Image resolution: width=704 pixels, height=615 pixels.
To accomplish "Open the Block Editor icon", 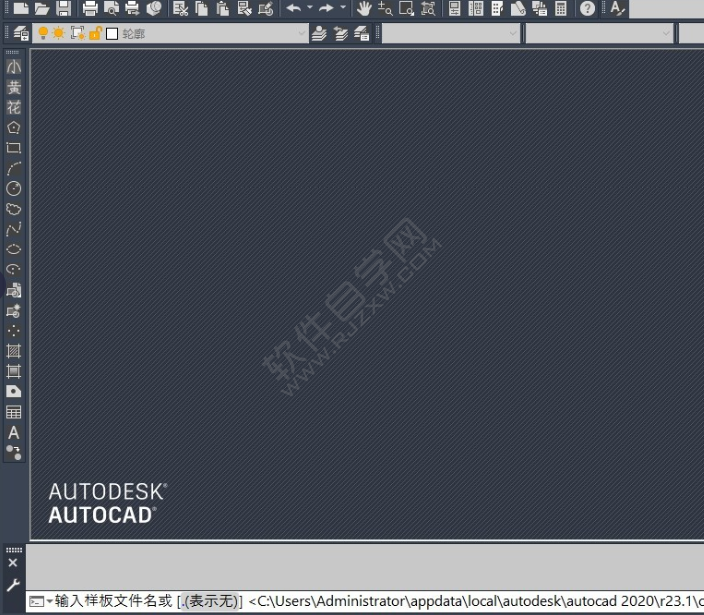I will [x=266, y=8].
